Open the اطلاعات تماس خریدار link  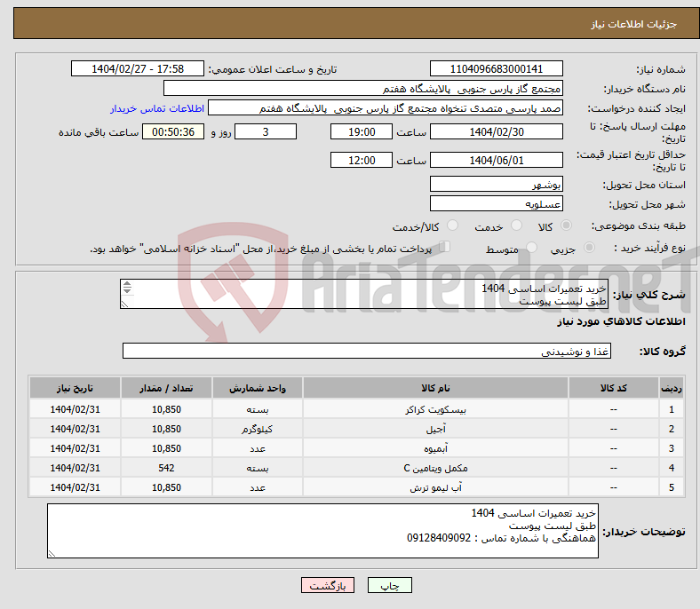click(x=157, y=108)
